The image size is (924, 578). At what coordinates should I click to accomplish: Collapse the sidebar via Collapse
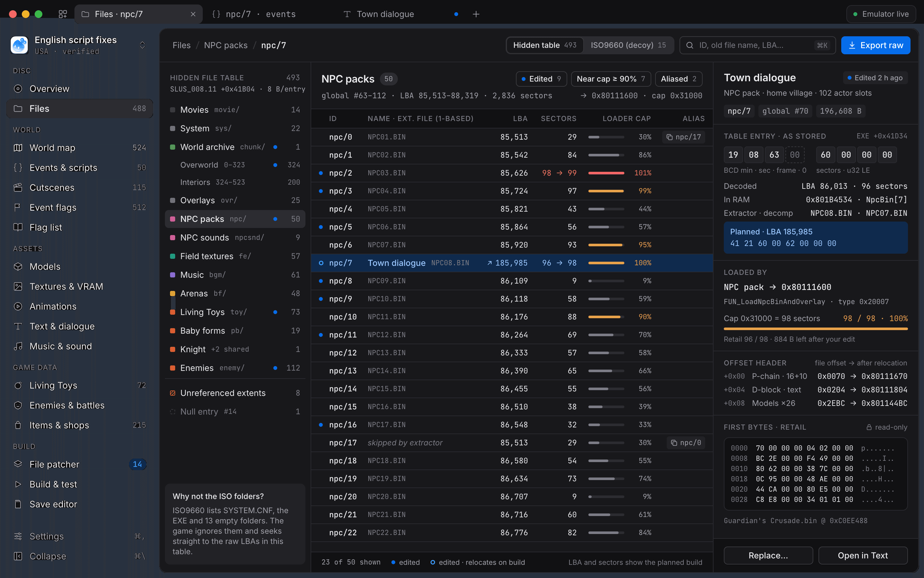80,556
